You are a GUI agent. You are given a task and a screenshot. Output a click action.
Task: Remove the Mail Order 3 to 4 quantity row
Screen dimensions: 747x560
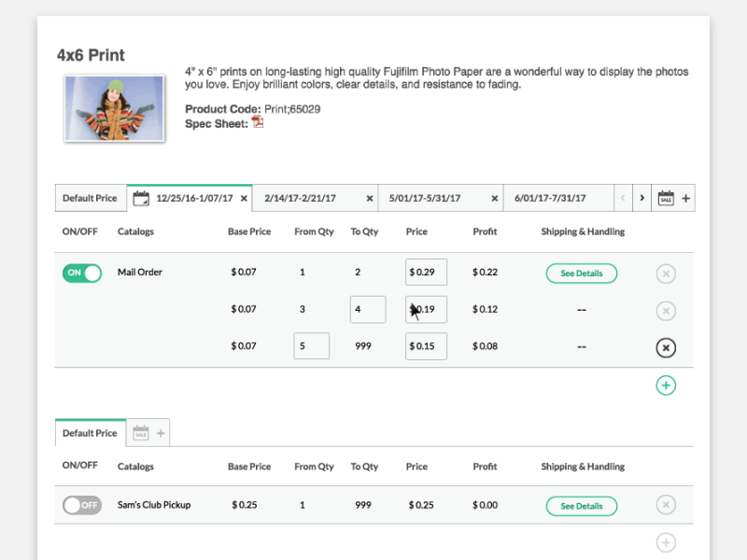click(x=666, y=311)
